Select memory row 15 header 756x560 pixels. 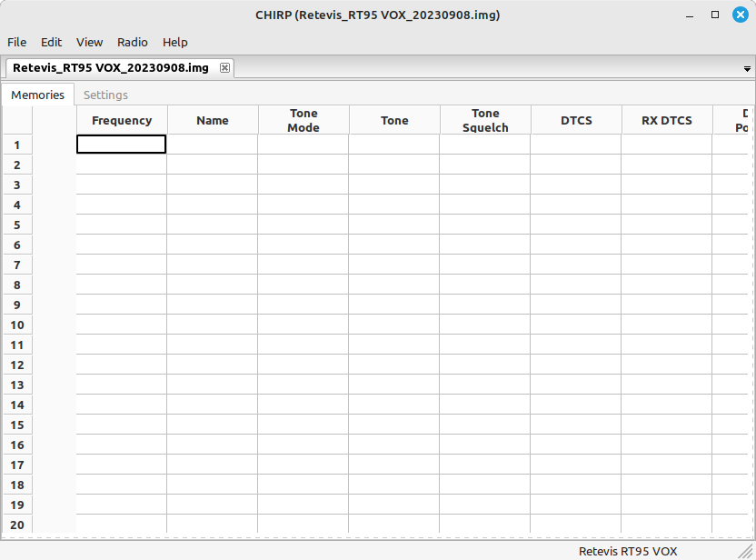click(17, 425)
